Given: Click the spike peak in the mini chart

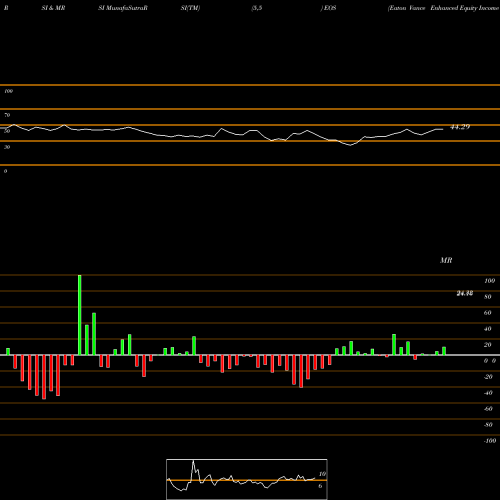Looking at the screenshot, I should (x=193, y=462).
